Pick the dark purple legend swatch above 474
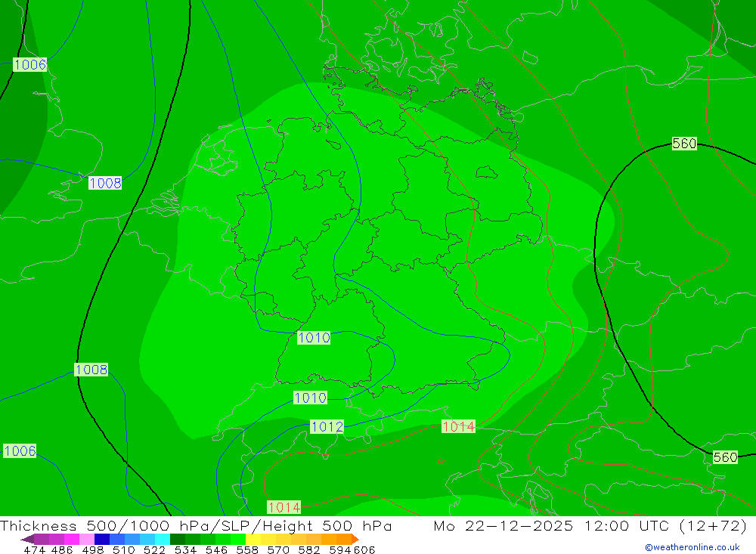The height and width of the screenshot is (554, 756). (42, 539)
